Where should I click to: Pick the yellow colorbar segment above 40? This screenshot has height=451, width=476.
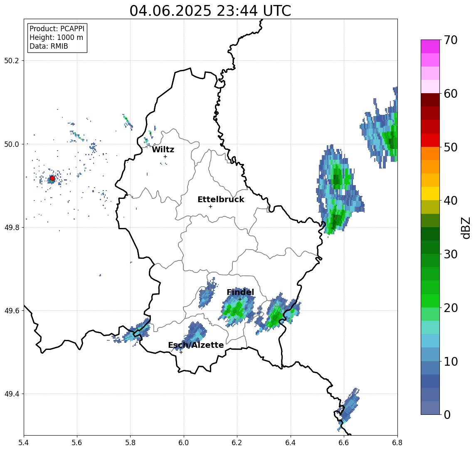pos(430,193)
